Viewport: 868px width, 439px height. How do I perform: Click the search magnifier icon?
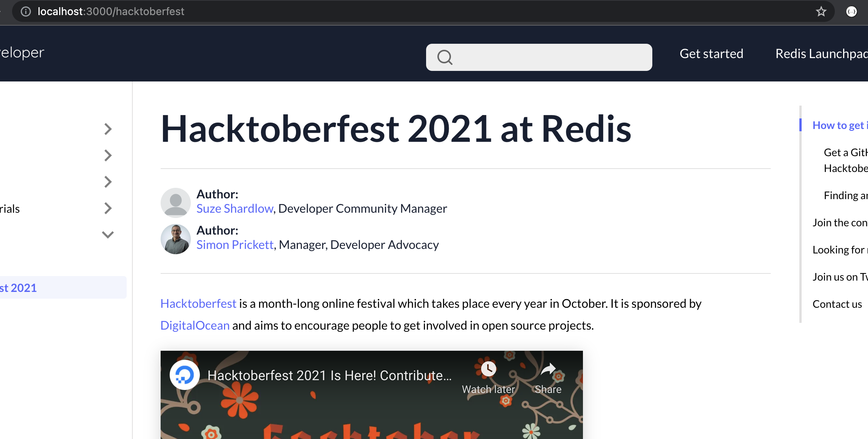pyautogui.click(x=445, y=57)
